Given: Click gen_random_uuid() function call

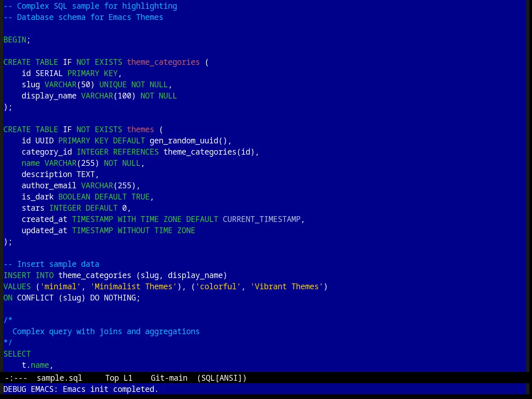Looking at the screenshot, I should pos(188,141).
